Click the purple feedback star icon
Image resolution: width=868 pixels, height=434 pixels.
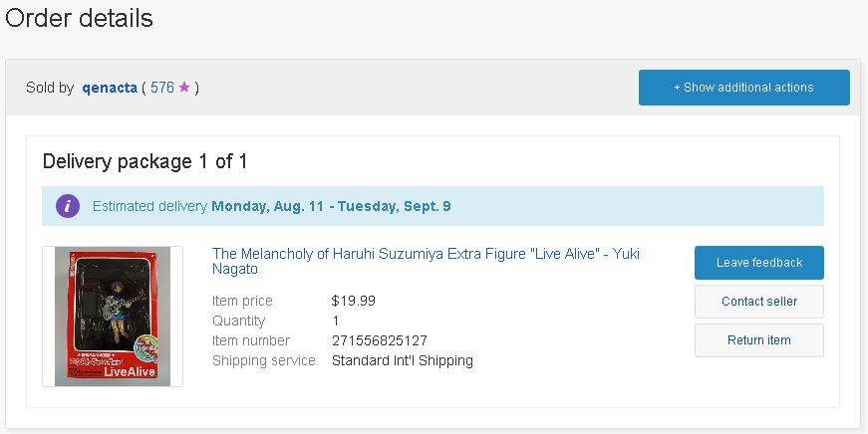tap(183, 88)
